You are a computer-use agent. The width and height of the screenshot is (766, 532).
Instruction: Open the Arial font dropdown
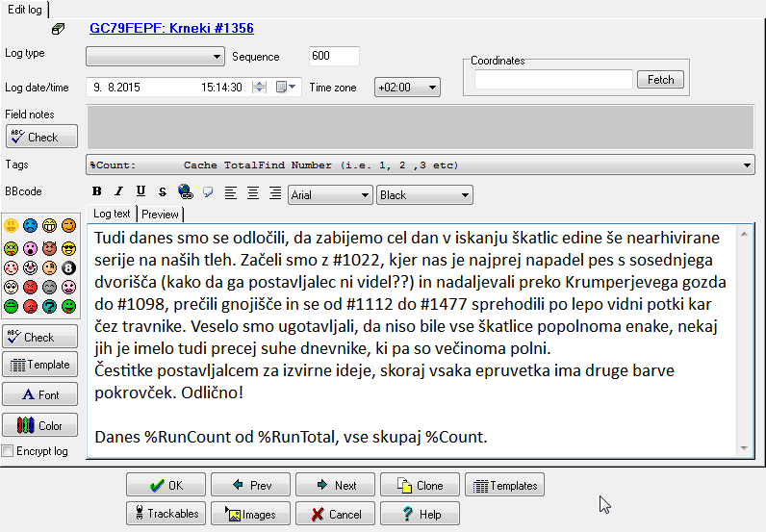point(330,195)
